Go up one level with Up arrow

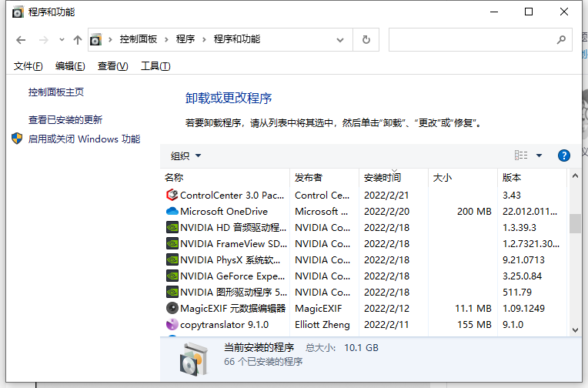click(78, 40)
